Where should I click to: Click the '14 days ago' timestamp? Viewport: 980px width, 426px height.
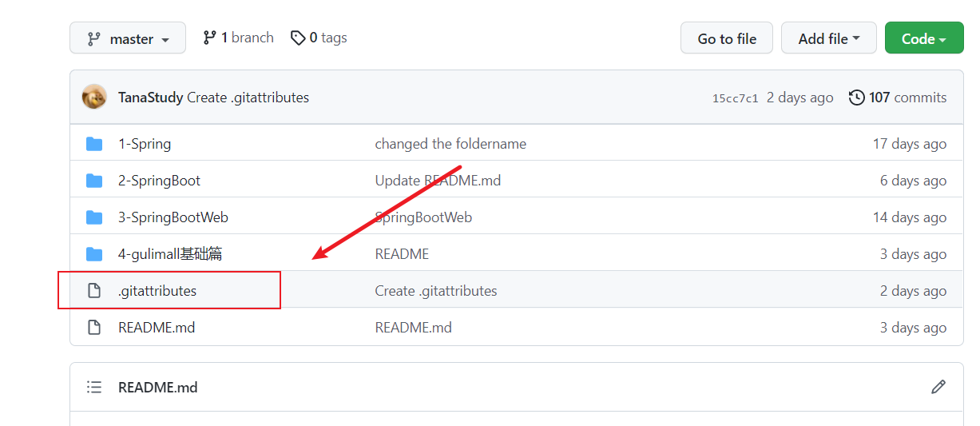910,217
